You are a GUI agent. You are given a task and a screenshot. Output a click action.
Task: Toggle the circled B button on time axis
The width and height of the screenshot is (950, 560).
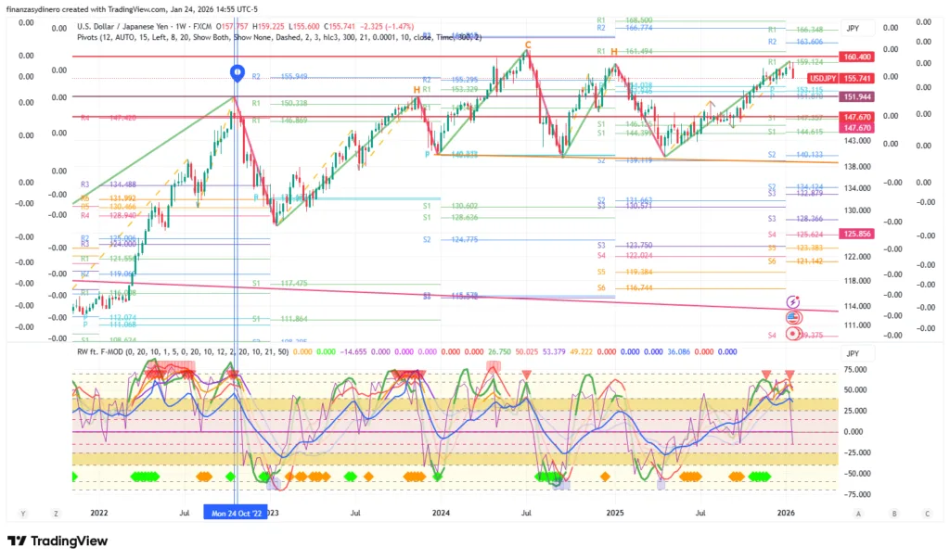tap(893, 513)
